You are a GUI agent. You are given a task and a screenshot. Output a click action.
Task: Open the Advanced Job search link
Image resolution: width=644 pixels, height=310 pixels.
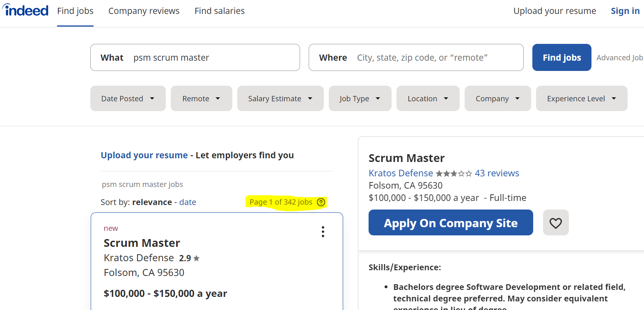(x=620, y=58)
